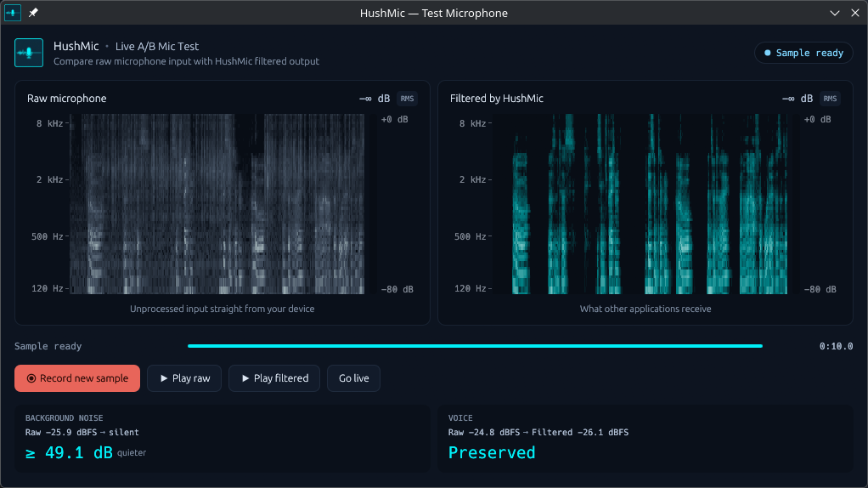This screenshot has width=868, height=488.
Task: Switch to Go live mode
Action: [353, 378]
